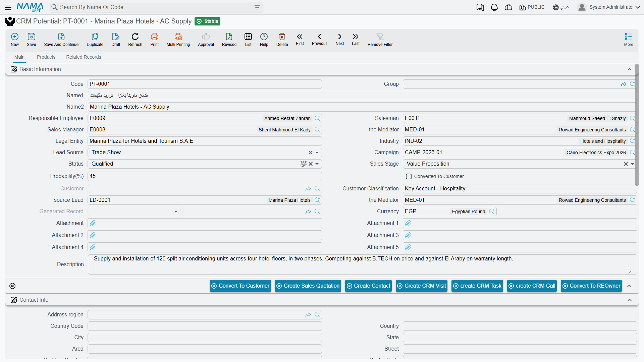Go to Last record
Screen dimensions: 644x362
pos(356,39)
